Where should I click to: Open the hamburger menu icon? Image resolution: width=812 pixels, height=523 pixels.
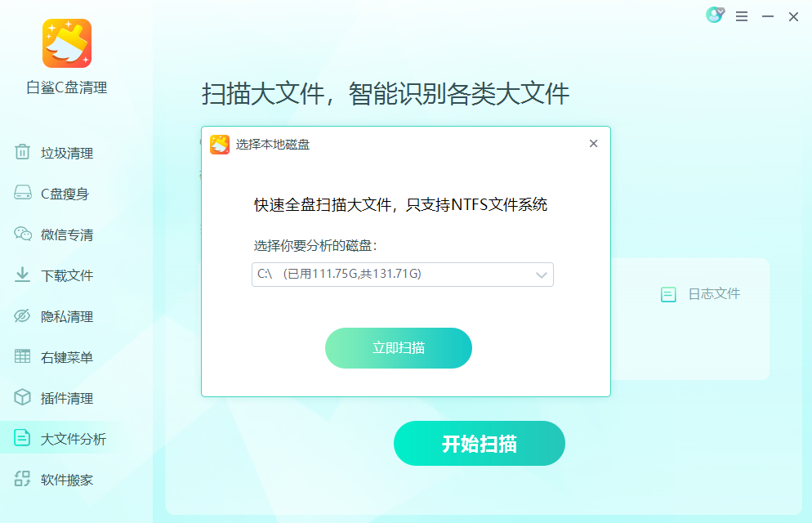tap(742, 16)
